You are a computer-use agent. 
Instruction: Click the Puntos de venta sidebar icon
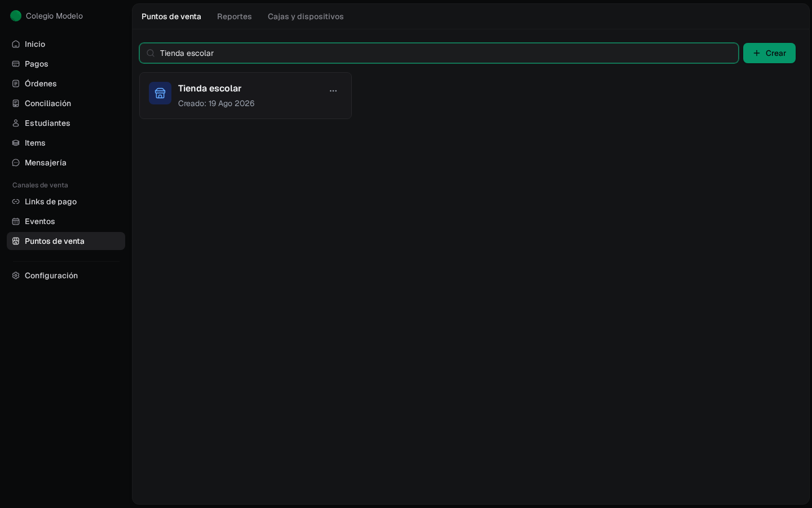tap(16, 241)
